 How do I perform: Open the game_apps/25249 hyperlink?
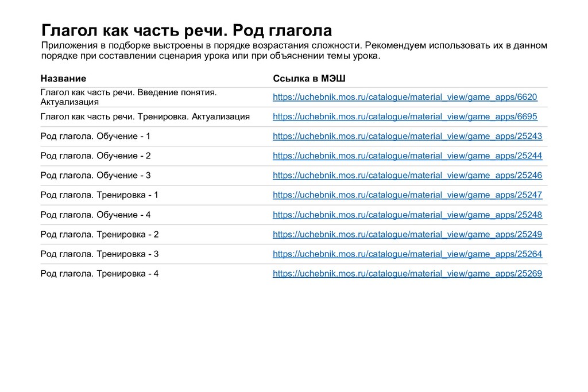407,234
